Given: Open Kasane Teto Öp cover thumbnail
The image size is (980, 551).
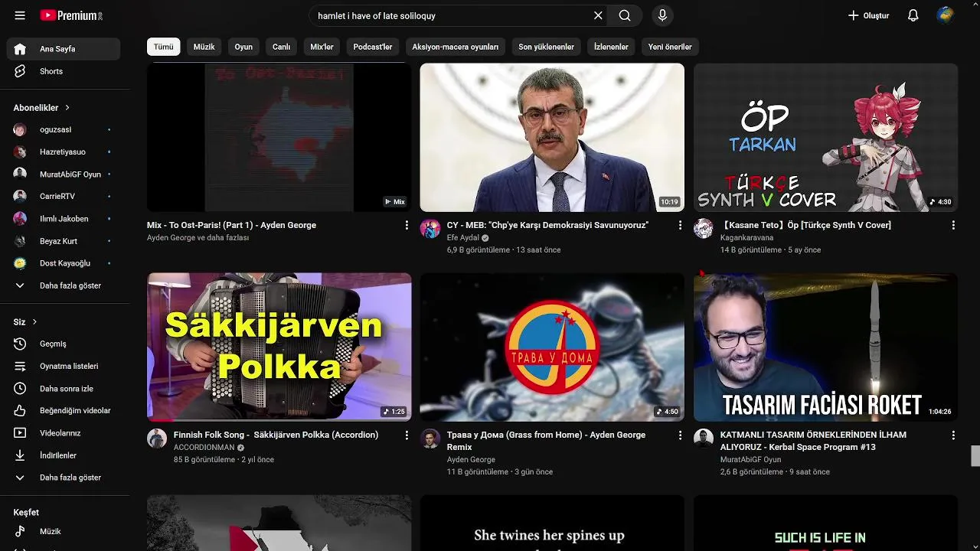Looking at the screenshot, I should pyautogui.click(x=825, y=137).
